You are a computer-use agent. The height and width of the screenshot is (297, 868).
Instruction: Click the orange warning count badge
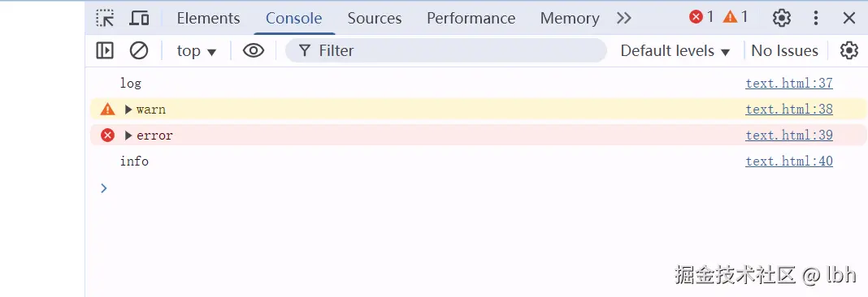click(736, 17)
